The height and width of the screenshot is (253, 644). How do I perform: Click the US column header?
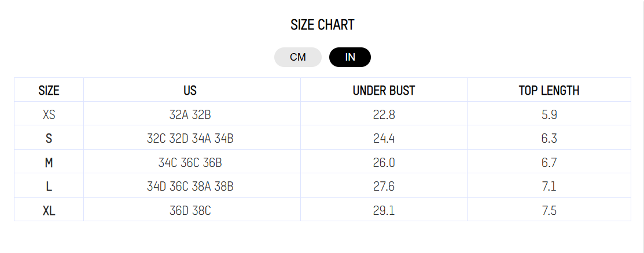tap(190, 90)
